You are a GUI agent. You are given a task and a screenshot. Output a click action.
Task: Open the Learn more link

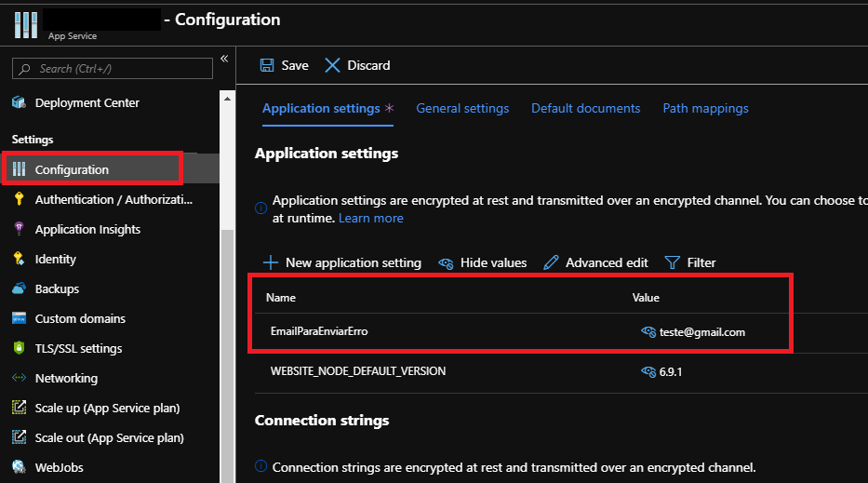pyautogui.click(x=370, y=218)
